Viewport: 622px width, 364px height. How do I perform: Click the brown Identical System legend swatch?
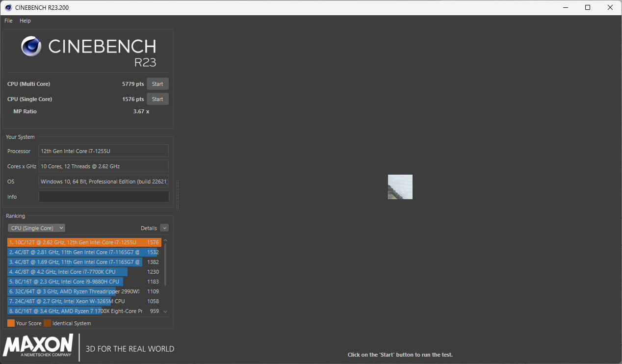(47, 323)
